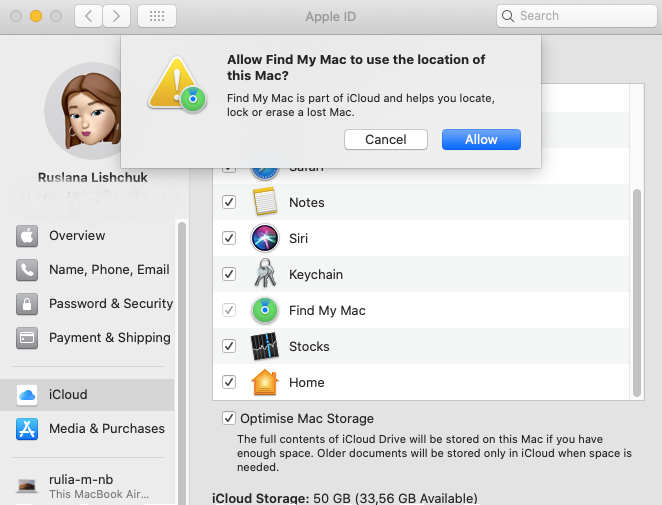Image resolution: width=662 pixels, height=505 pixels.
Task: Uncheck the Siri checkbox
Action: [x=229, y=238]
